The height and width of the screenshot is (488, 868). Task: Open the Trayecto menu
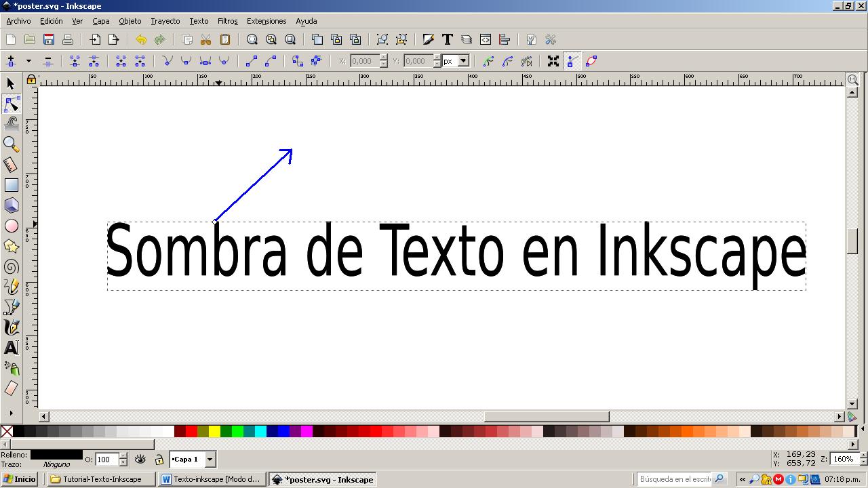[165, 21]
